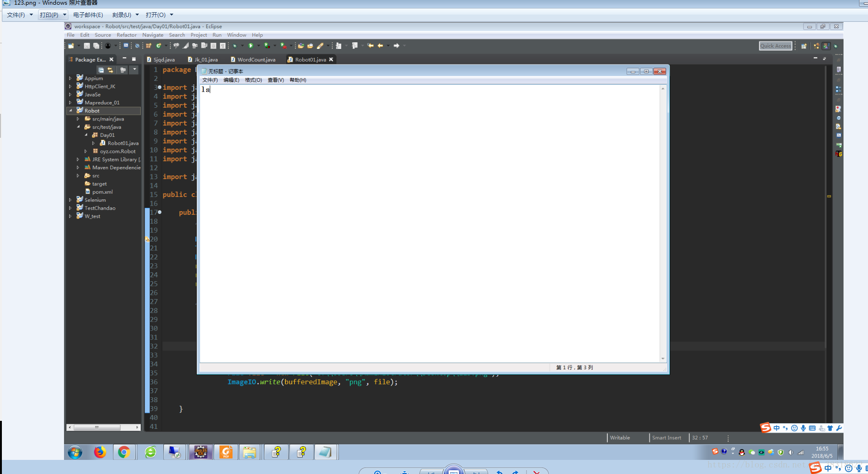This screenshot has width=868, height=474.
Task: Click the file explorer folder taskbar icon
Action: tap(249, 452)
